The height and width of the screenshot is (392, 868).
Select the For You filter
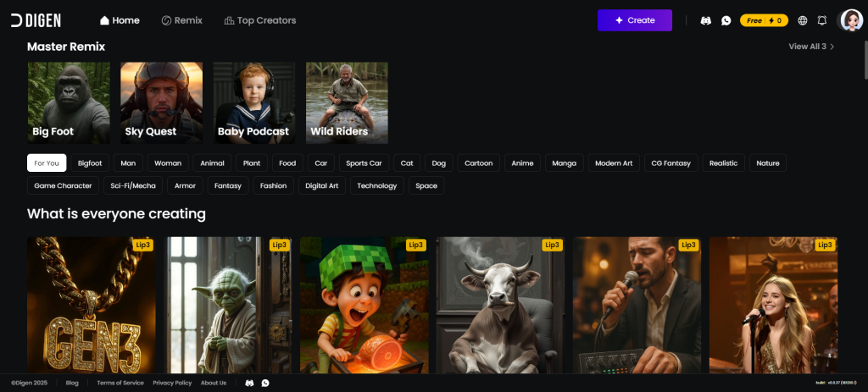[x=47, y=163]
